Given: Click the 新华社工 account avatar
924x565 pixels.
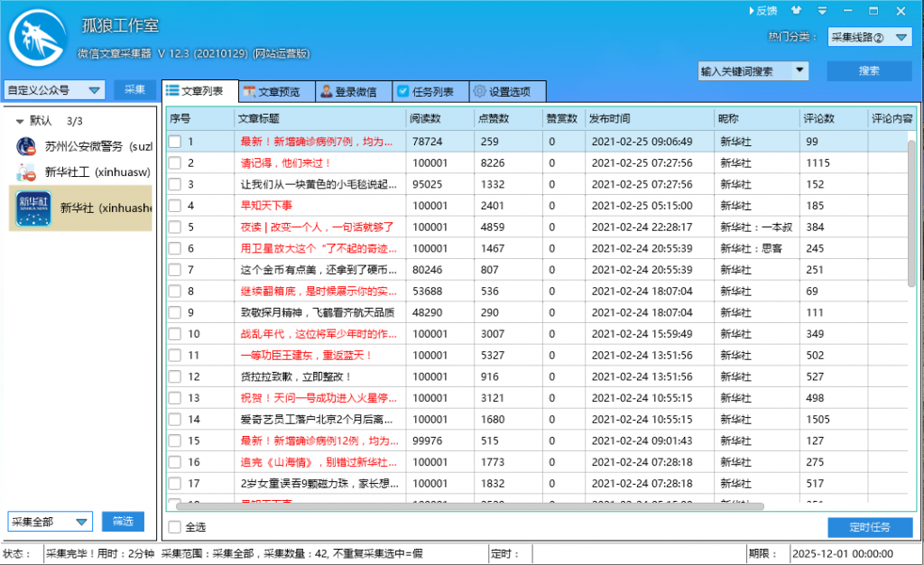Looking at the screenshot, I should click(x=26, y=172).
